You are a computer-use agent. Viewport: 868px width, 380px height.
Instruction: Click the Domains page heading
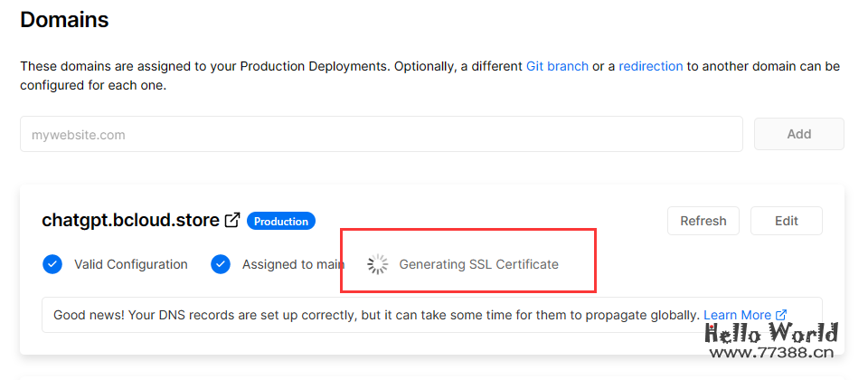click(x=64, y=19)
